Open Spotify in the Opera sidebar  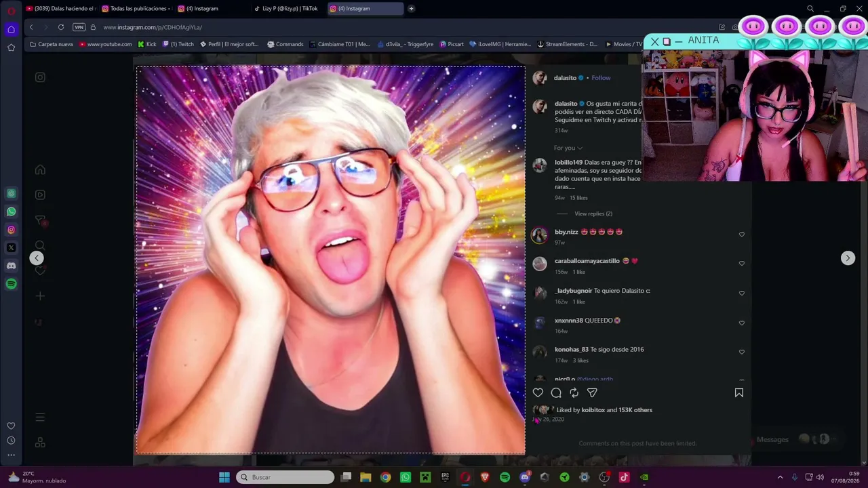coord(11,284)
